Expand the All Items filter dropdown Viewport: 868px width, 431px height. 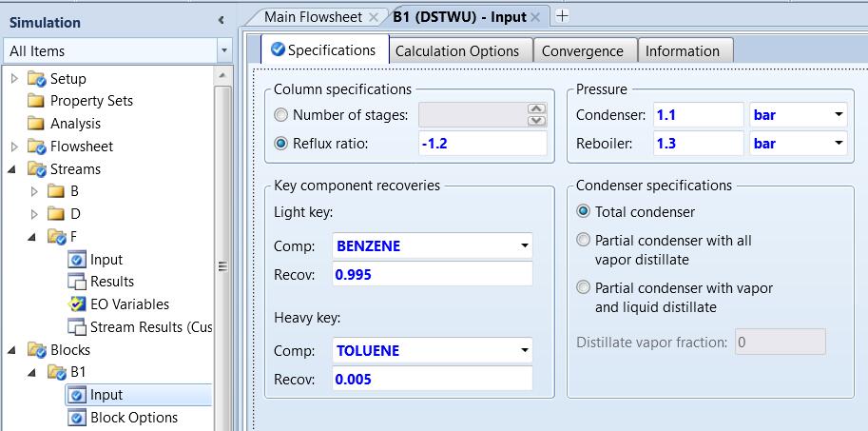click(x=223, y=50)
